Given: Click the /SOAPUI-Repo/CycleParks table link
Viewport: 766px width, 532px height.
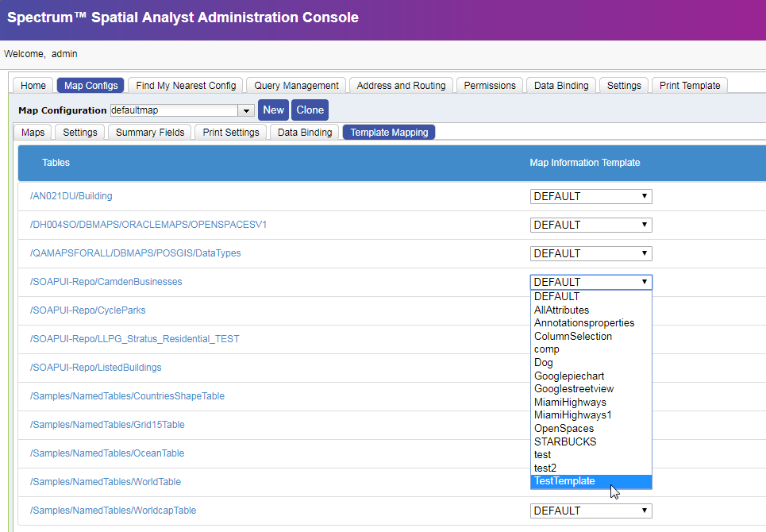Looking at the screenshot, I should click(x=87, y=310).
